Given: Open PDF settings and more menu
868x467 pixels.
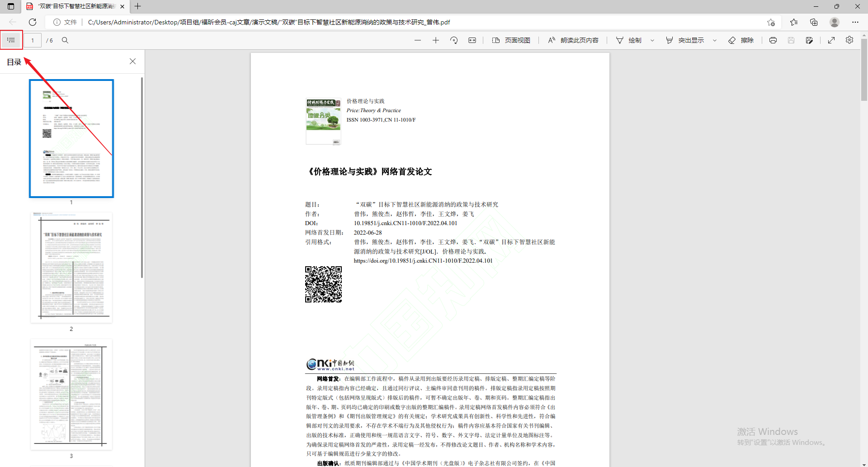Looking at the screenshot, I should pyautogui.click(x=849, y=40).
